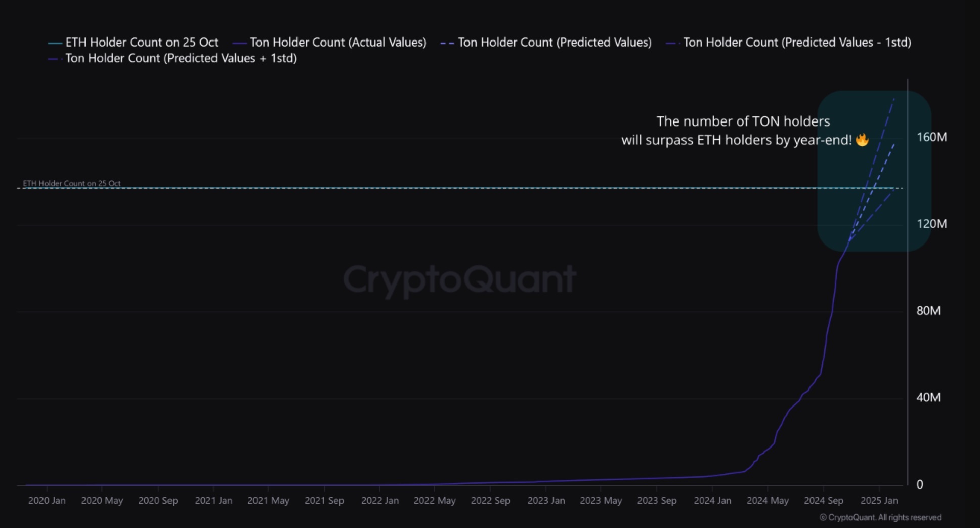Click the 80M y-axis label
Screen dimensions: 980x528
click(928, 311)
